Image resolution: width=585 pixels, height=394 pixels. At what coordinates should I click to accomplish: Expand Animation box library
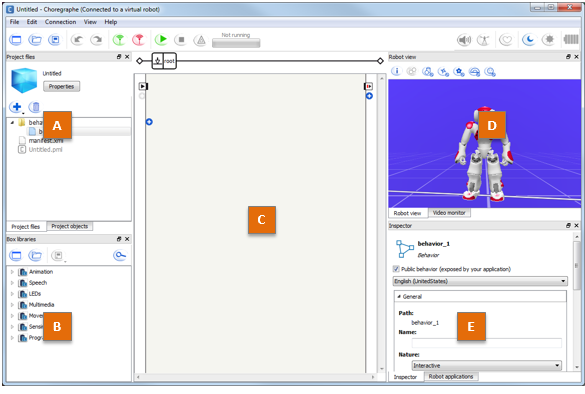coord(12,272)
